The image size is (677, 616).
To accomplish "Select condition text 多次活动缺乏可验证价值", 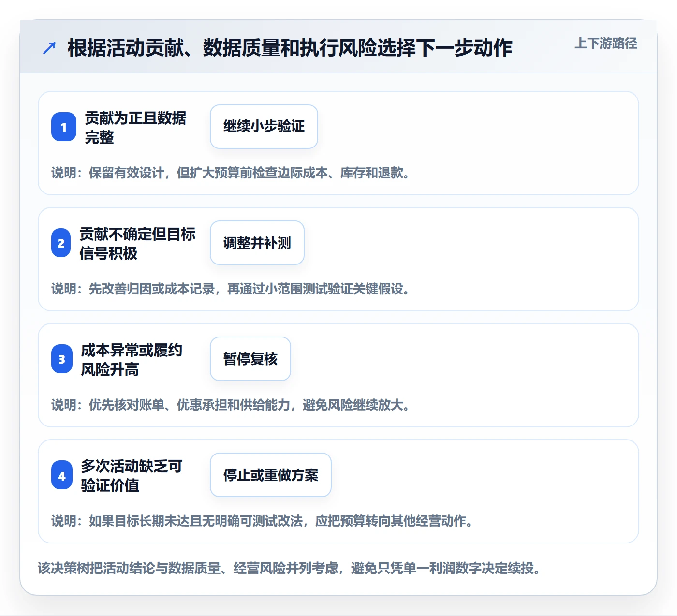I will point(132,475).
